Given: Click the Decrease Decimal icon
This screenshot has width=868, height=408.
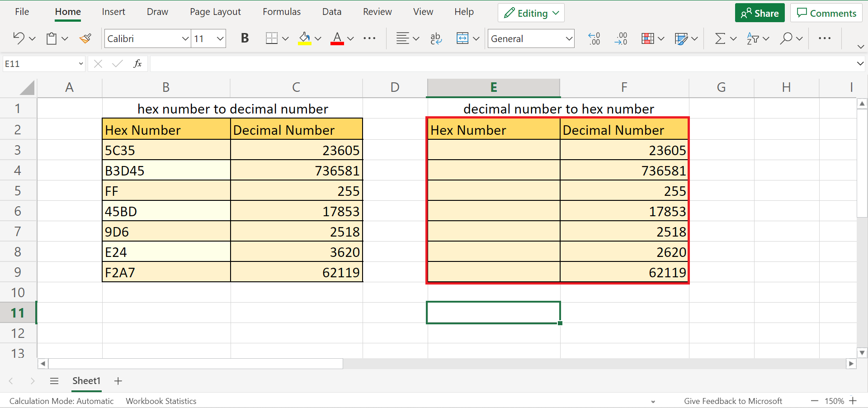Looking at the screenshot, I should 621,38.
